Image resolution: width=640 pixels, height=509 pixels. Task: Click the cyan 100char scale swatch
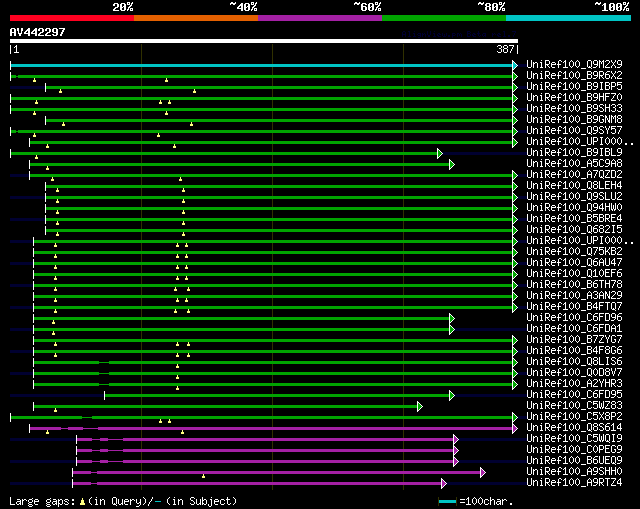tap(447, 502)
